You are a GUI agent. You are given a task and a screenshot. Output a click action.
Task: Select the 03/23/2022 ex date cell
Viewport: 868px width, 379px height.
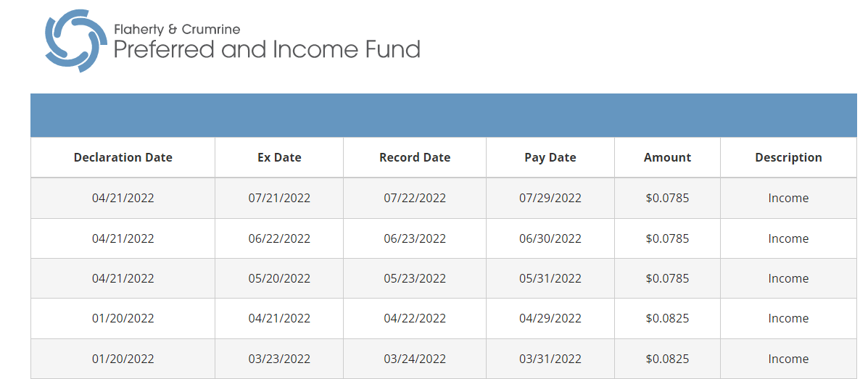[x=279, y=359]
